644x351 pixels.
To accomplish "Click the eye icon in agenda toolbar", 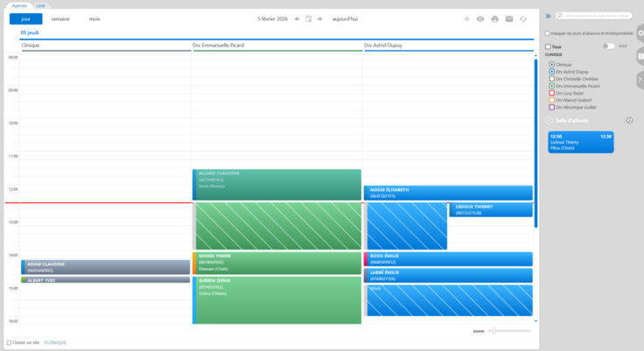I will (480, 18).
